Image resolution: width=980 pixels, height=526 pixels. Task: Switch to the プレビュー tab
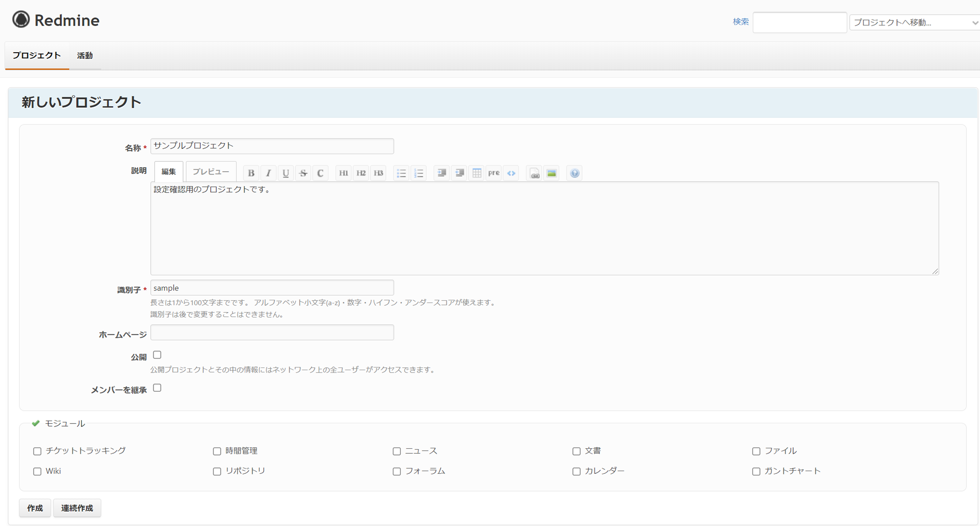(x=211, y=172)
